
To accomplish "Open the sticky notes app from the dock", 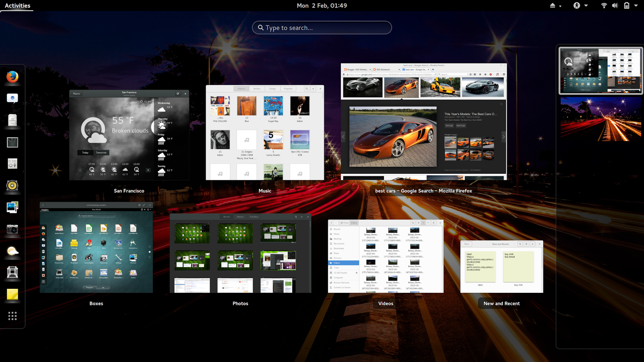I will pyautogui.click(x=12, y=295).
